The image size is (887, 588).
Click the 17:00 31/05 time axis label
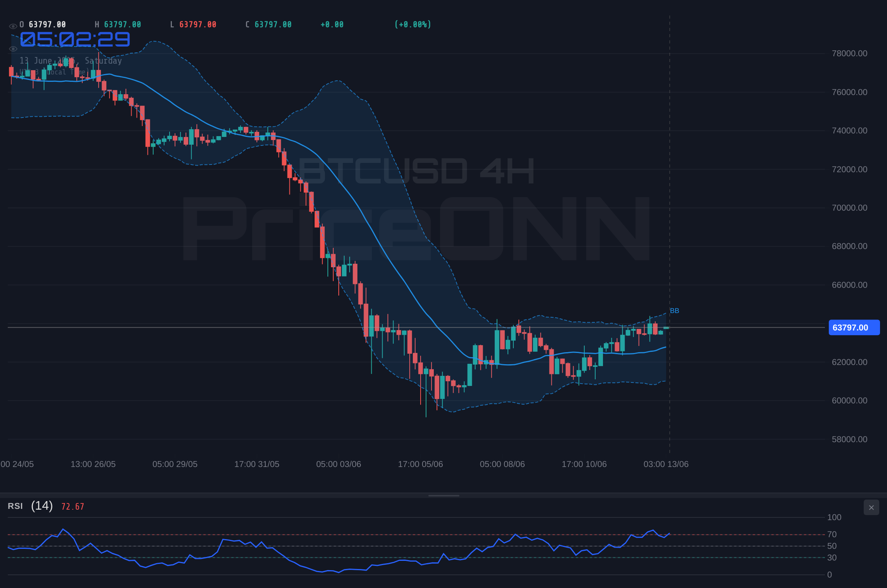click(257, 464)
